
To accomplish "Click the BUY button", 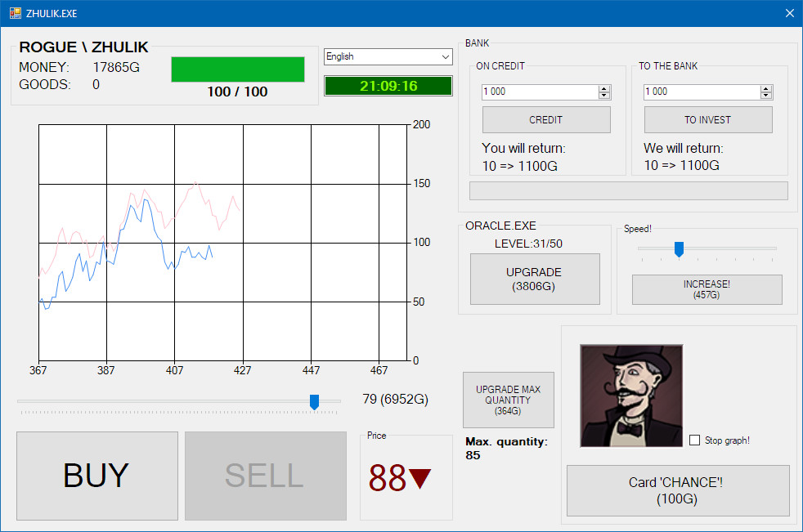I will [96, 476].
